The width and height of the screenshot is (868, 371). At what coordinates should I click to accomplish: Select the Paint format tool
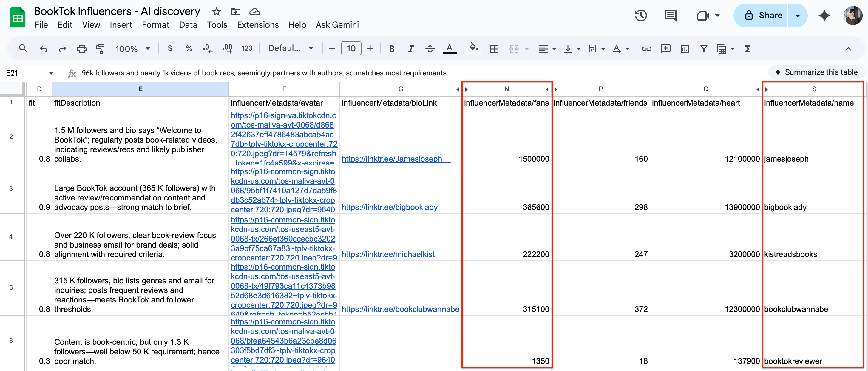(x=100, y=49)
